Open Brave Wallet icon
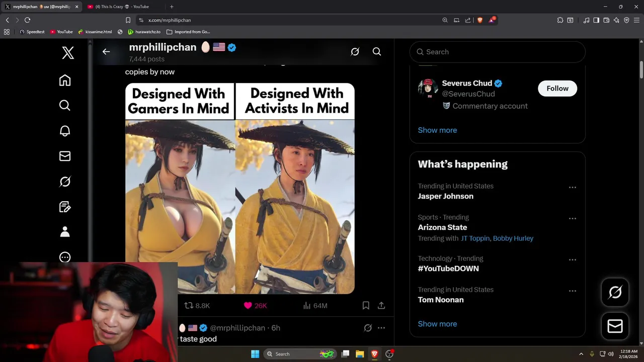 click(606, 20)
